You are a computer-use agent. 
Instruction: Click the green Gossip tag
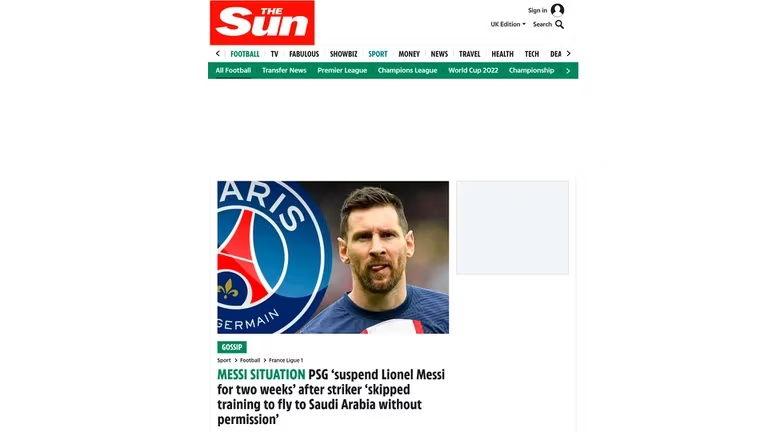(x=232, y=347)
